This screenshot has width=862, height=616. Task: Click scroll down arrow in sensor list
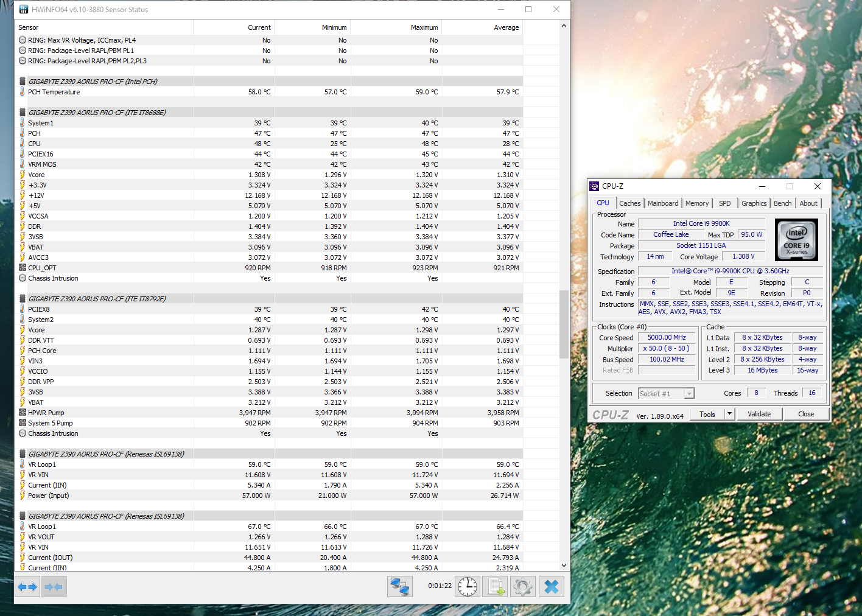[x=564, y=565]
